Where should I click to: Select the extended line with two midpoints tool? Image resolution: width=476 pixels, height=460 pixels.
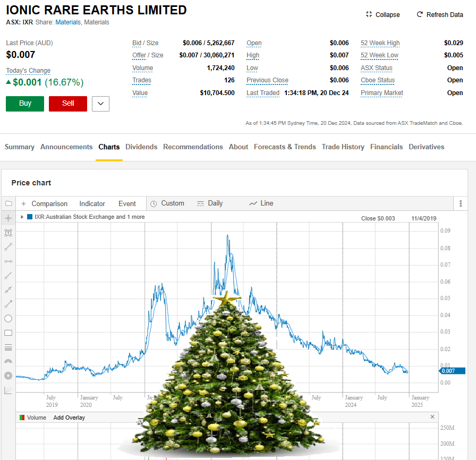(x=8, y=290)
